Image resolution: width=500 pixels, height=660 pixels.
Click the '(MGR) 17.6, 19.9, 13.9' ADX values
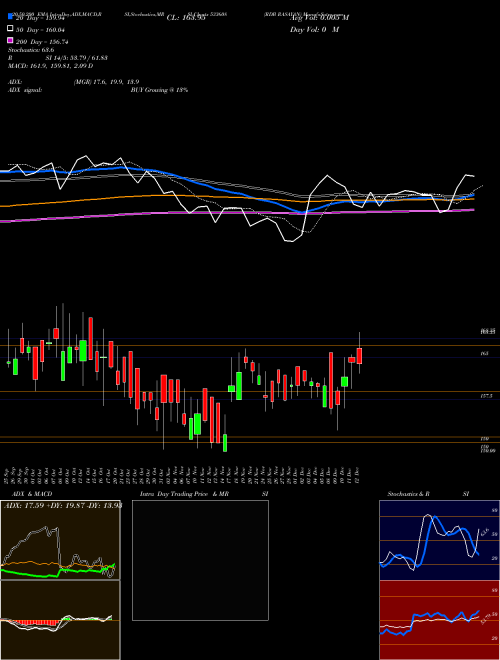point(106,82)
